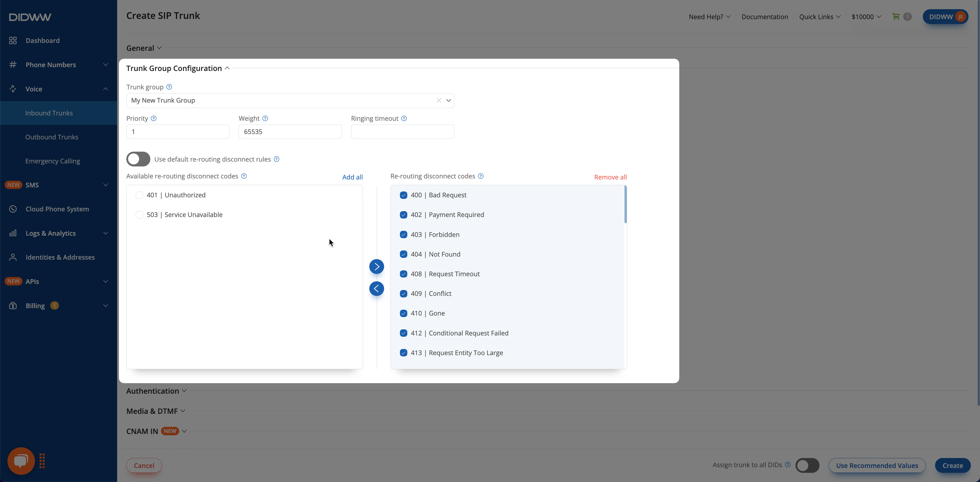This screenshot has height=482, width=980.
Task: Expand the Media & DTMF section
Action: [156, 411]
